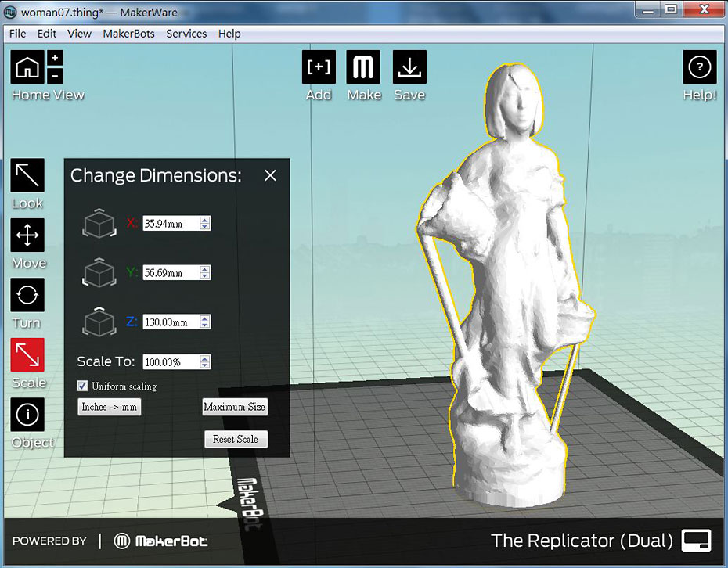Maximize the MakerWare window
The image size is (728, 568).
[x=671, y=9]
